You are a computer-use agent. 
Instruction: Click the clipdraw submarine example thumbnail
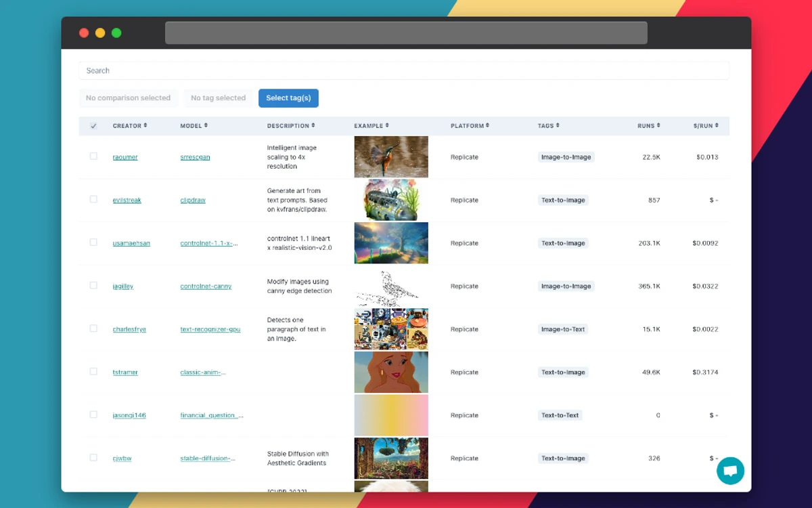coord(391,200)
